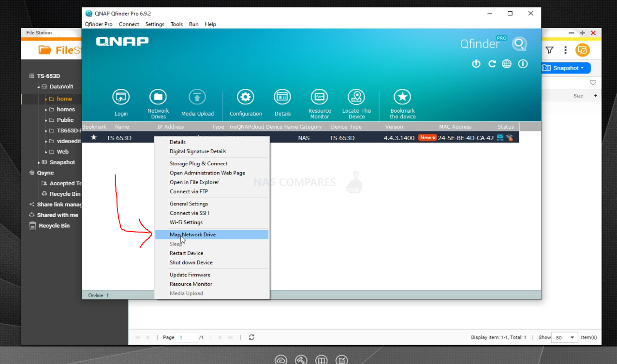Select Shared with me in File Station
The image size is (617, 364).
(57, 215)
